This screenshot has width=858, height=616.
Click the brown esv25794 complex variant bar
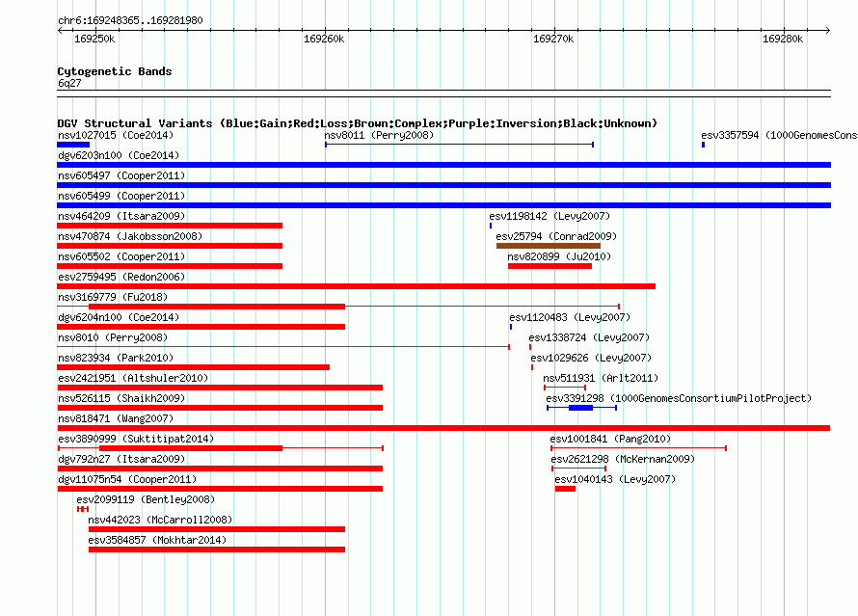549,246
